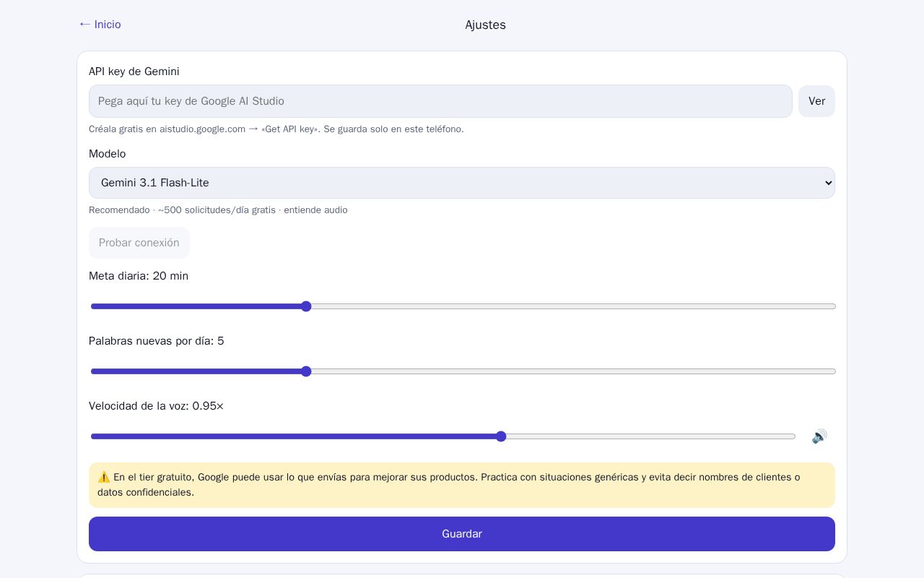Adjust the Palabras nuevas por día slider
Image resolution: width=924 pixels, height=578 pixels.
pyautogui.click(x=463, y=371)
